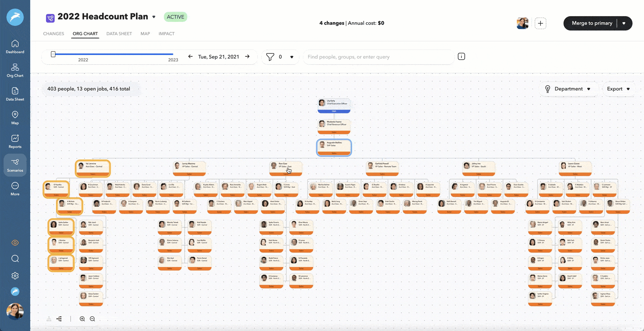
Task: Click the Merge to primary button
Action: (x=592, y=23)
